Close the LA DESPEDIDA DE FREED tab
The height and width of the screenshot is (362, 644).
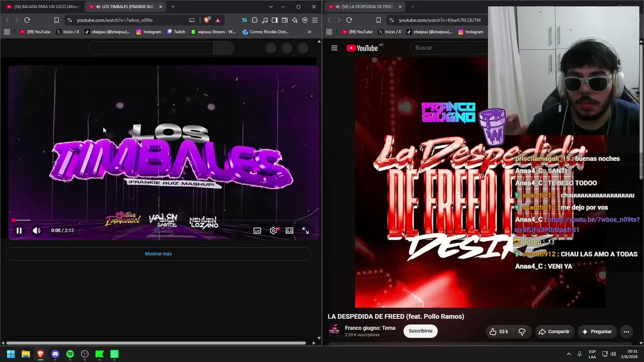400,7
